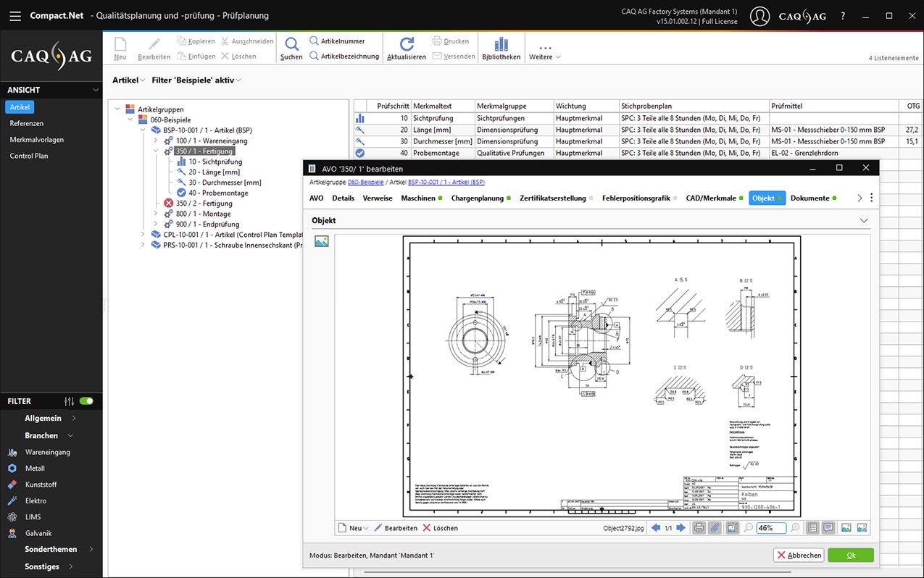Click the Aktualisieren refresh icon
The image size is (924, 578).
(407, 43)
